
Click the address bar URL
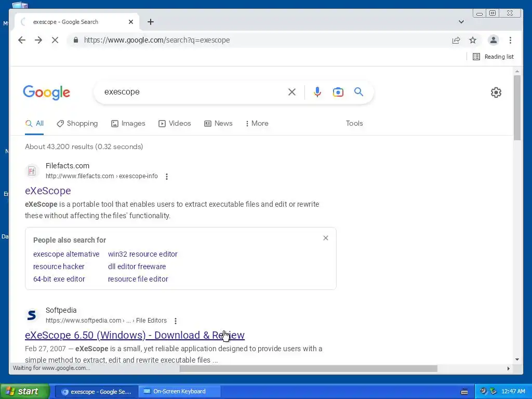point(157,40)
